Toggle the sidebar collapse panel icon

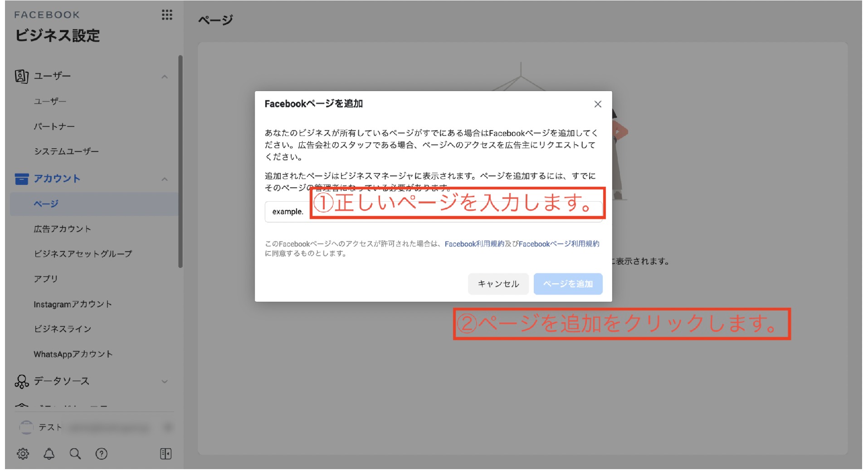166,454
